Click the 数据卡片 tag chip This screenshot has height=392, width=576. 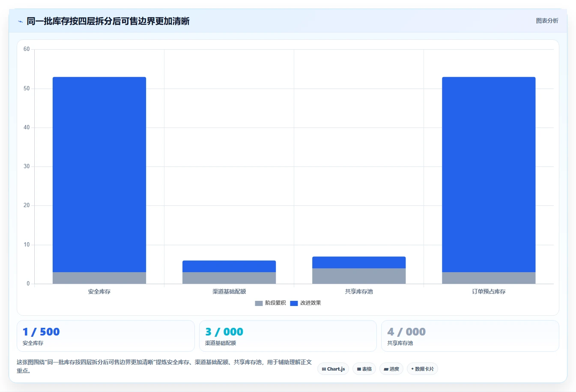(422, 369)
